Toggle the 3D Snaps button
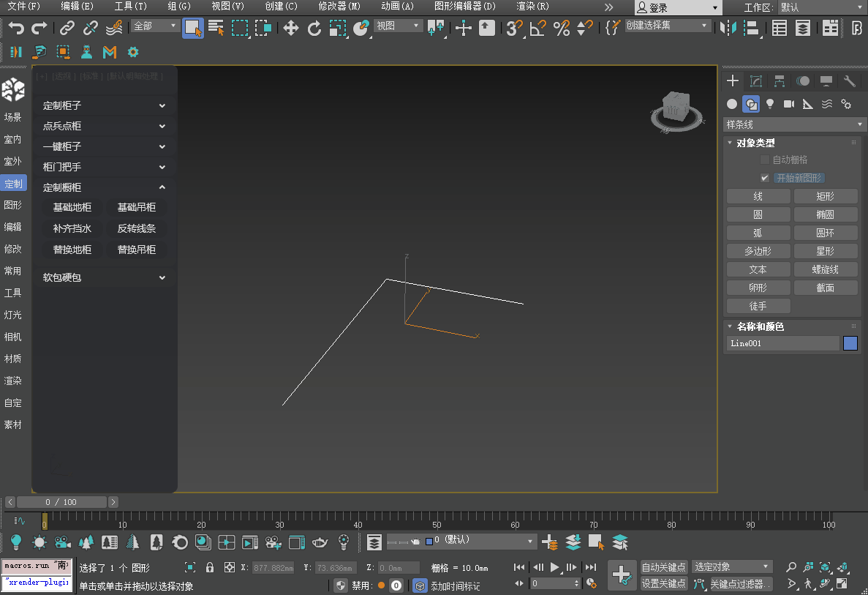Viewport: 868px width, 595px height. (x=514, y=28)
